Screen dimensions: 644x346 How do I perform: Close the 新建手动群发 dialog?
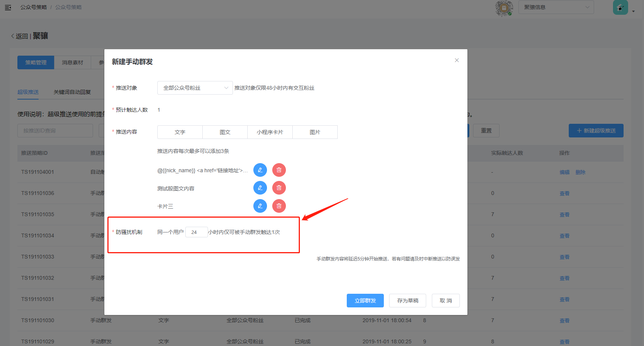tap(456, 60)
